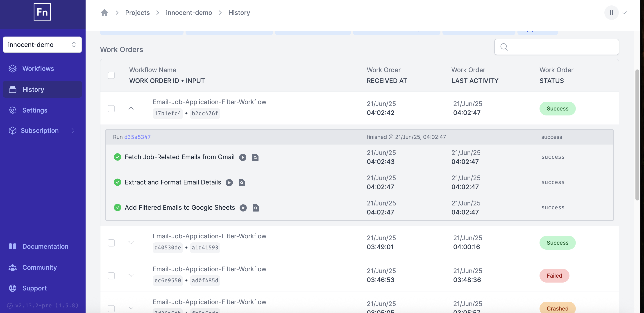Open Support in sidebar
644x313 pixels.
pyautogui.click(x=42, y=288)
